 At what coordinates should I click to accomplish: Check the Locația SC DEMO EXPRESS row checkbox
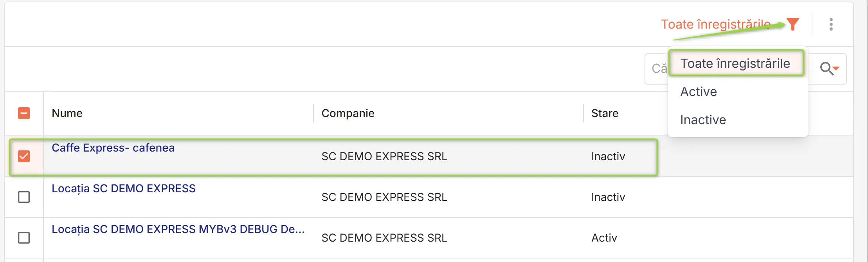24,197
